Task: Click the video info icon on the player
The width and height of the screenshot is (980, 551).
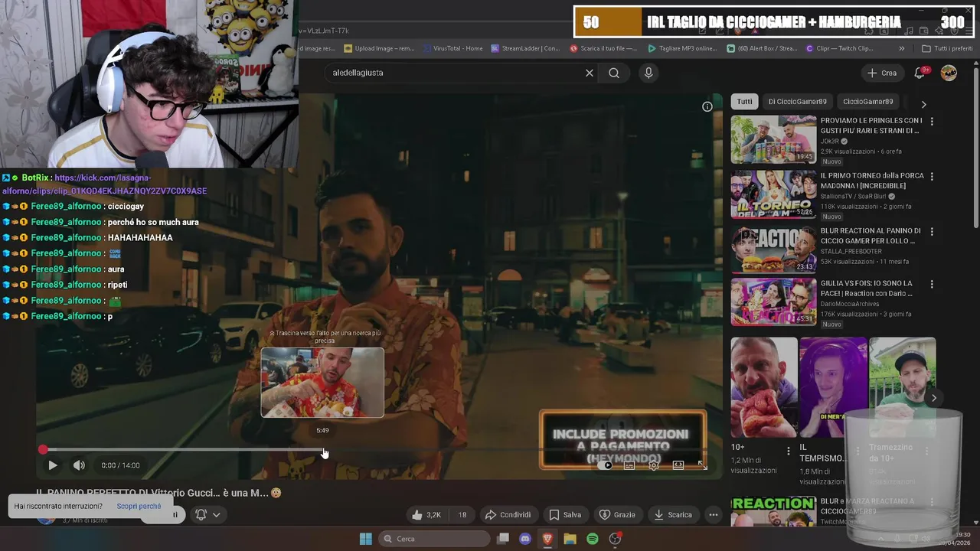Action: coord(707,106)
